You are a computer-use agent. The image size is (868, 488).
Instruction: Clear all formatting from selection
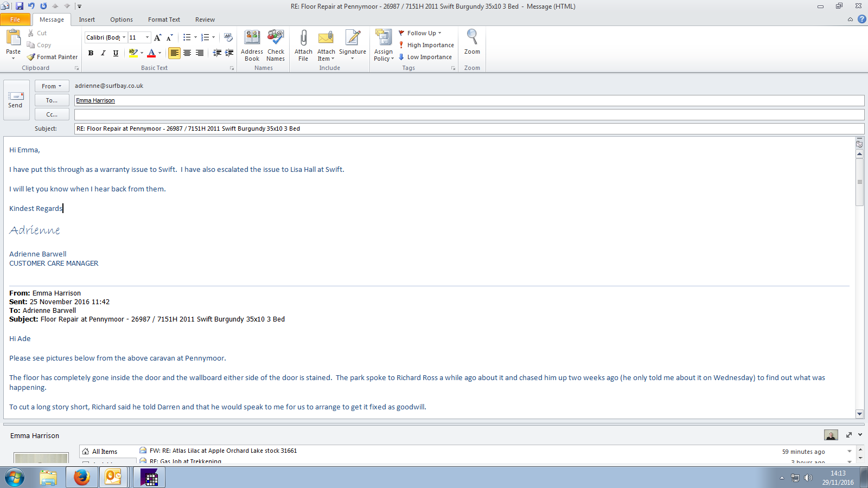pyautogui.click(x=228, y=37)
